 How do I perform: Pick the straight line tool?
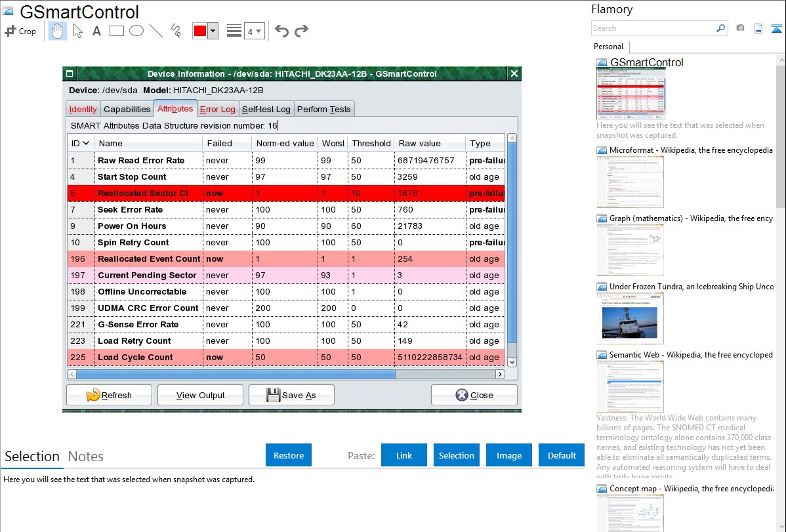pos(156,31)
